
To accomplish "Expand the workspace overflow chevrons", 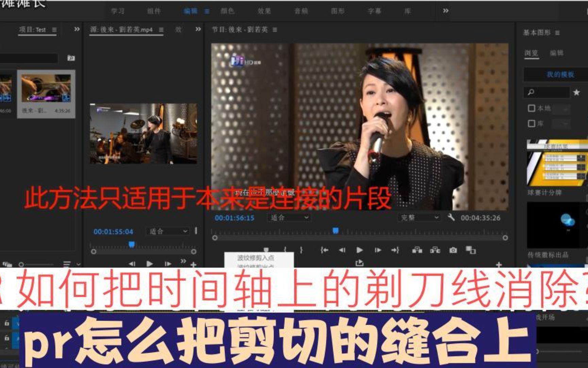I will 445,11.
